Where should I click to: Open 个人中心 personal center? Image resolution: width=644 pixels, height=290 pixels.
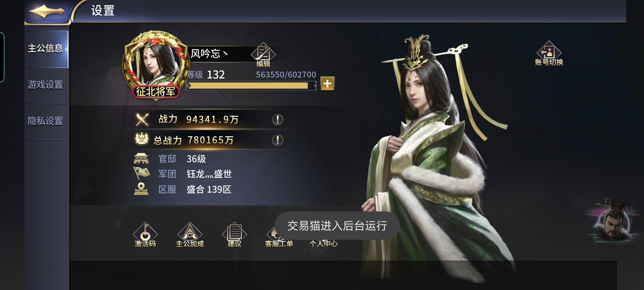coord(323,243)
